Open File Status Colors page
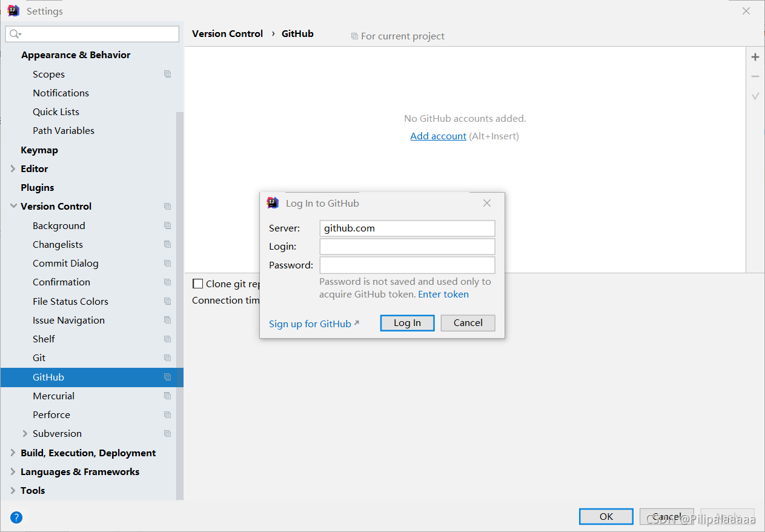This screenshot has height=532, width=765. click(70, 301)
